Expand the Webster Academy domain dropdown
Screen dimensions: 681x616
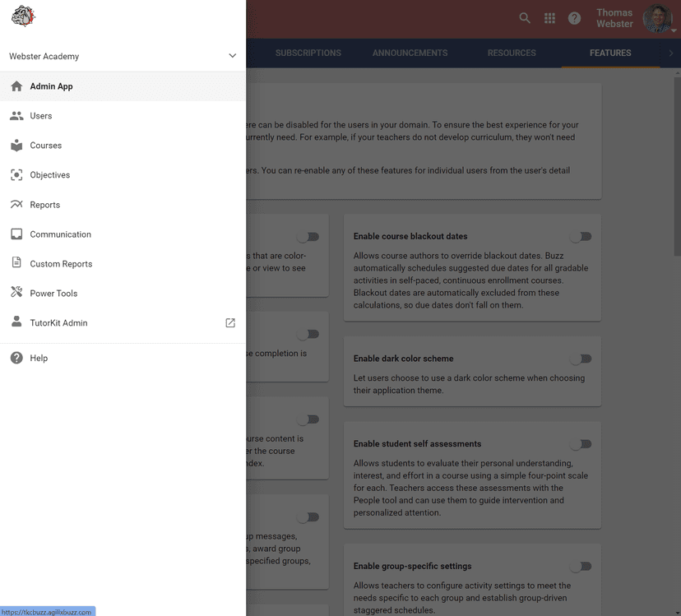point(230,56)
